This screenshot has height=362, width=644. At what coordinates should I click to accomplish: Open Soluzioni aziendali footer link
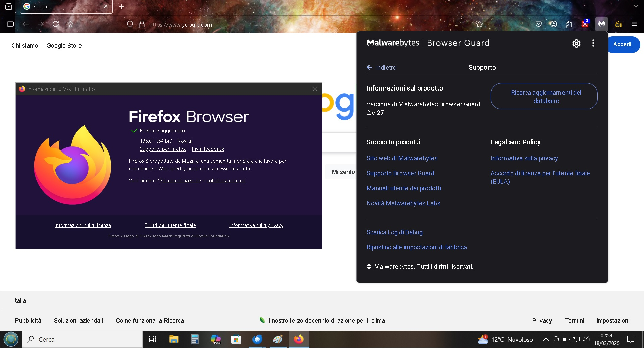pos(78,320)
